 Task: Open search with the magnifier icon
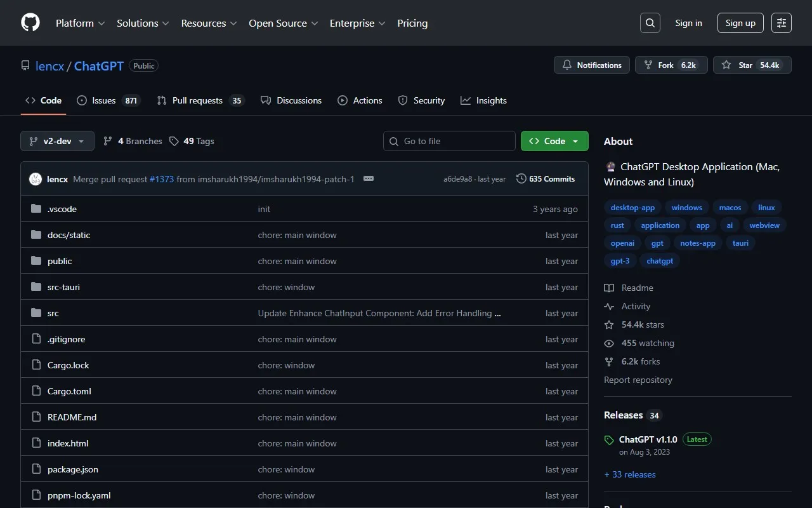point(650,23)
